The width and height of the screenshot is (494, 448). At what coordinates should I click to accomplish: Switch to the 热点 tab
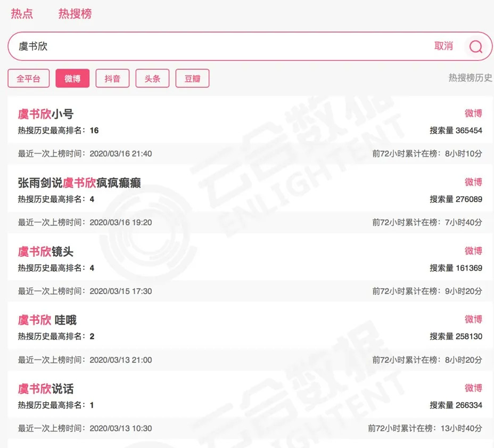point(22,13)
